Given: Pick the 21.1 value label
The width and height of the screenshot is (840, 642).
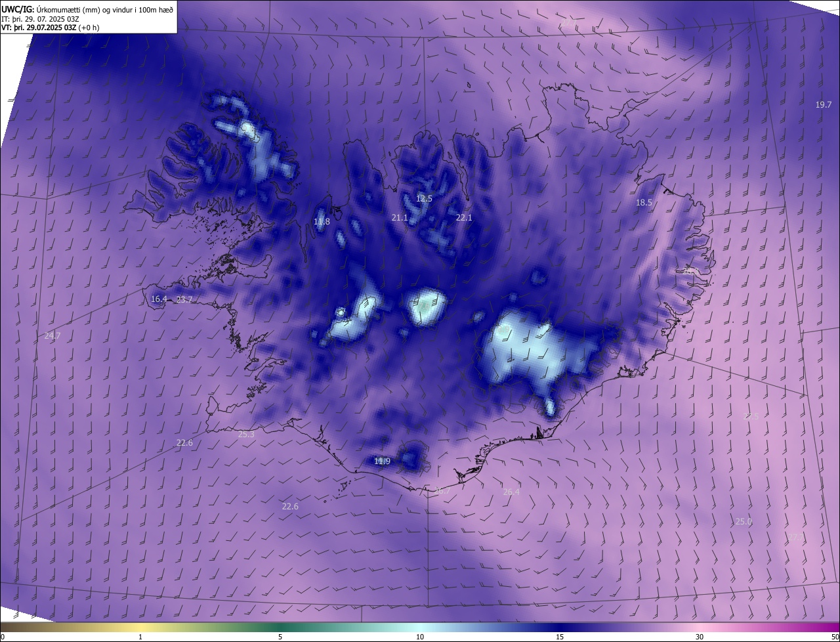Looking at the screenshot, I should point(400,217).
